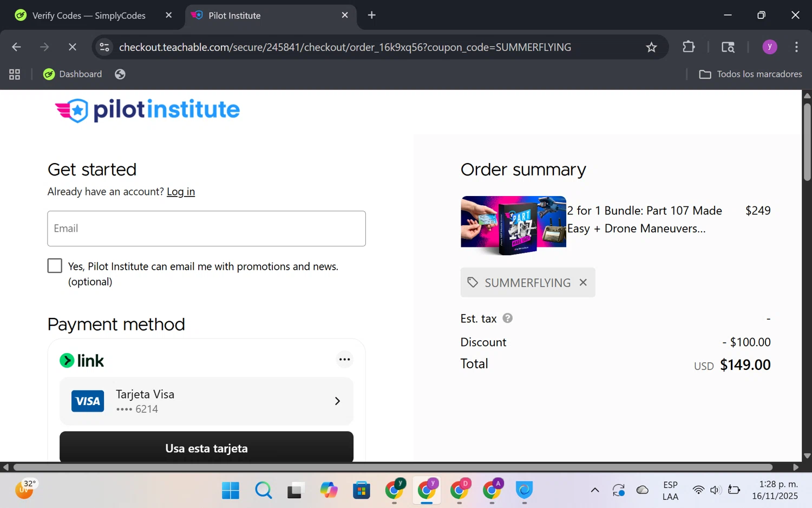The height and width of the screenshot is (508, 812).
Task: Open the Link options three-dot menu
Action: 344,360
